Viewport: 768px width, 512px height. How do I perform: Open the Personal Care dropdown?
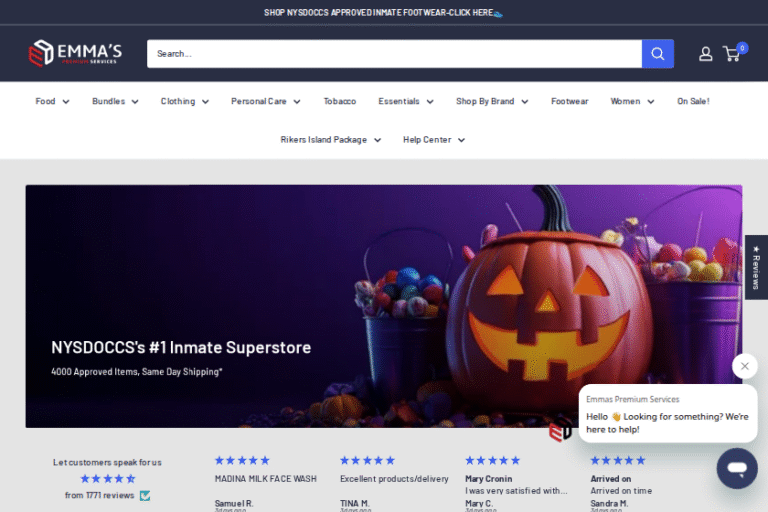click(265, 101)
